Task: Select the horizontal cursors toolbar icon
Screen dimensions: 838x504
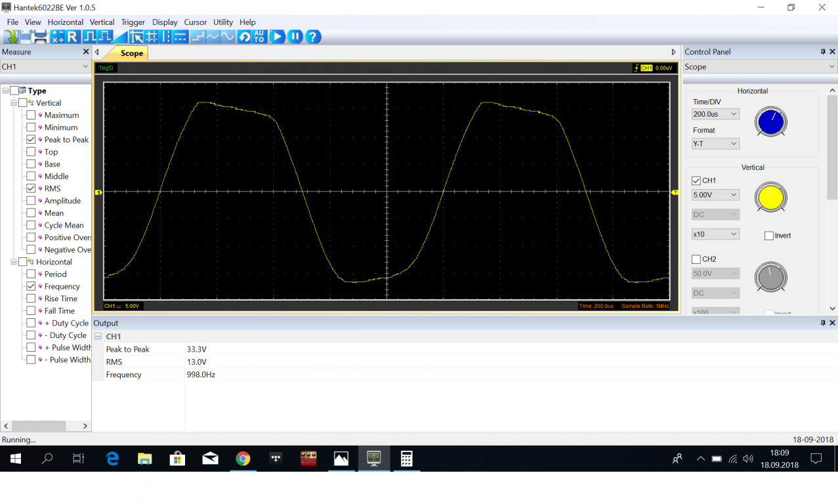Action: [x=180, y=37]
